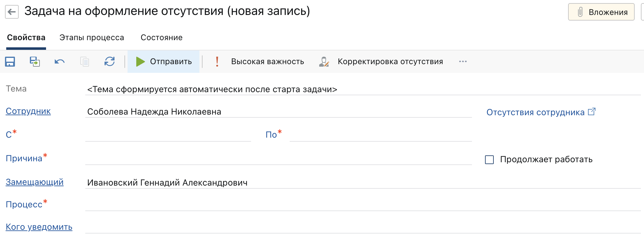Image resolution: width=644 pixels, height=241 pixels.
Task: Click the Процесс selection field
Action: click(363, 204)
